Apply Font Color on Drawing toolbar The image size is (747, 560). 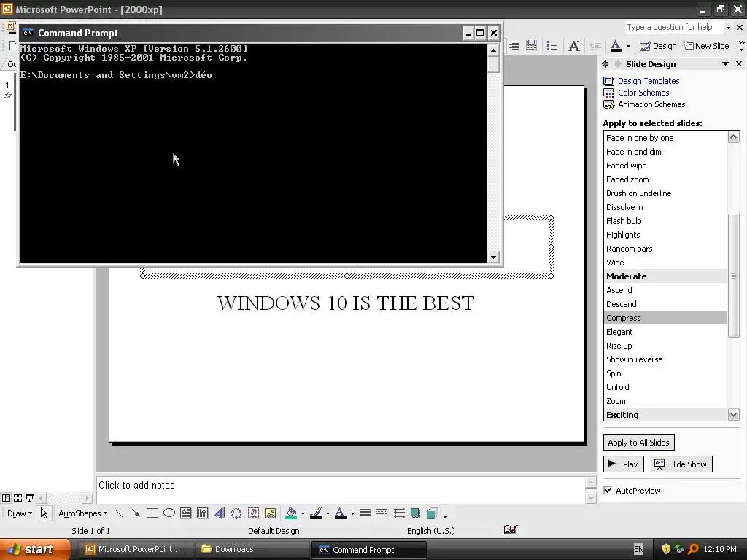point(340,513)
